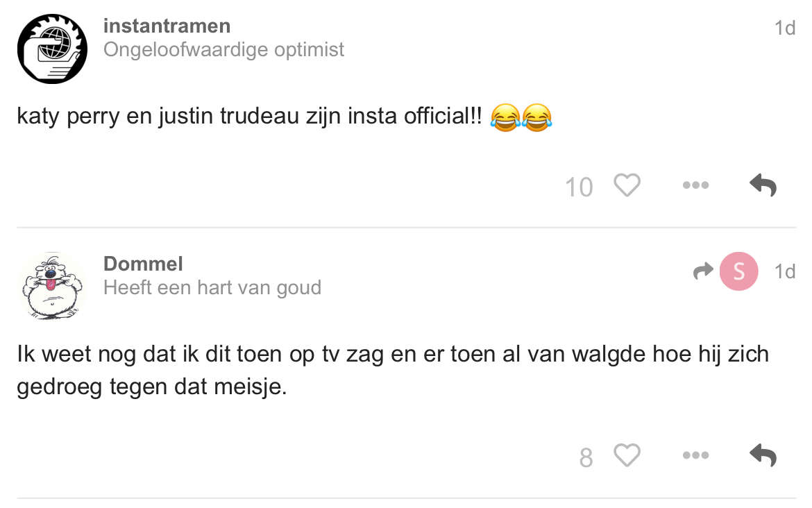Click the "Heeft een hart van goud" title
This screenshot has height=508, width=812.
pos(212,287)
